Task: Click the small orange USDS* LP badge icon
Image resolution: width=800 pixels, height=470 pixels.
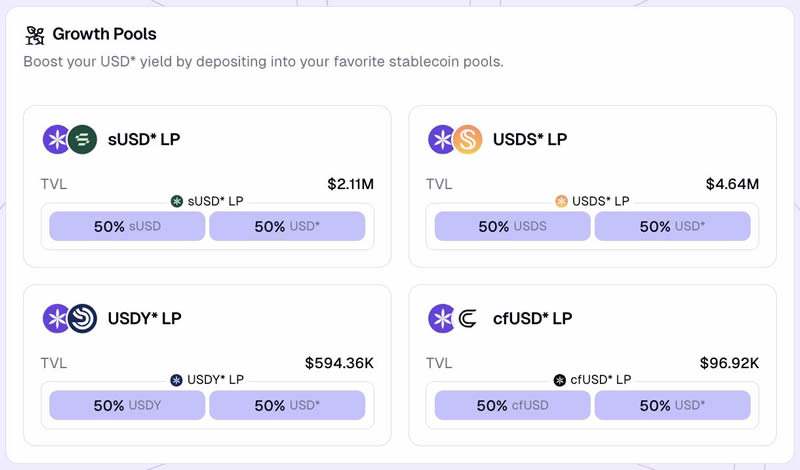Action: pyautogui.click(x=561, y=201)
